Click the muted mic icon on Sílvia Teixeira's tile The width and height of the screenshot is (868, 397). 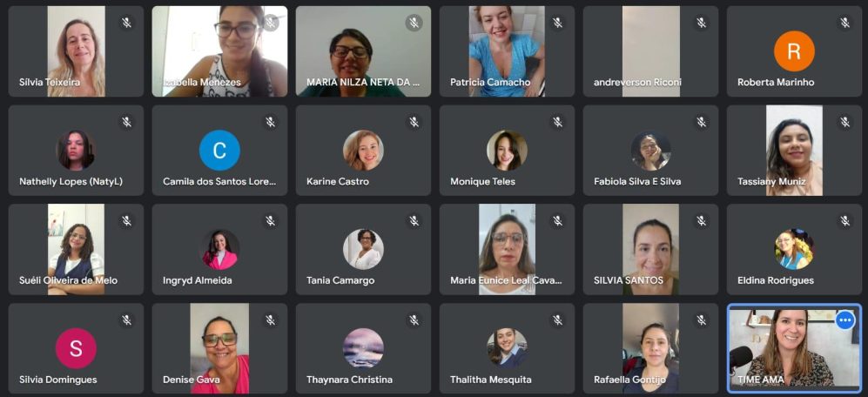coord(127,23)
